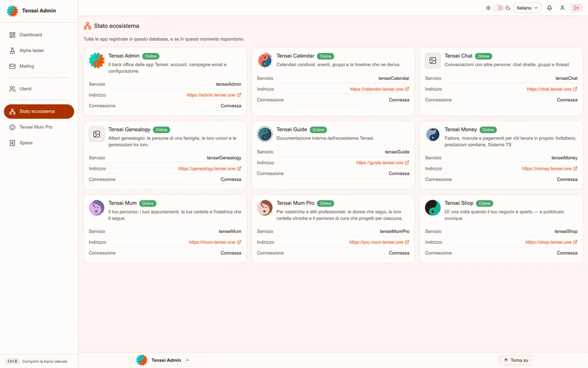Open the https://shop.tensei.one link
The width and height of the screenshot is (588, 368).
click(551, 242)
